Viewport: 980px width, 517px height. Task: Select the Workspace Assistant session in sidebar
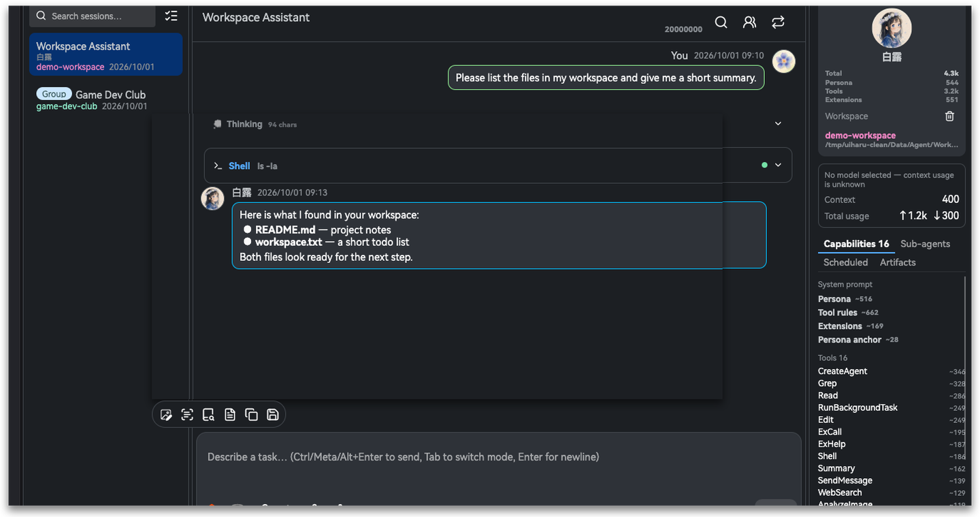click(105, 54)
